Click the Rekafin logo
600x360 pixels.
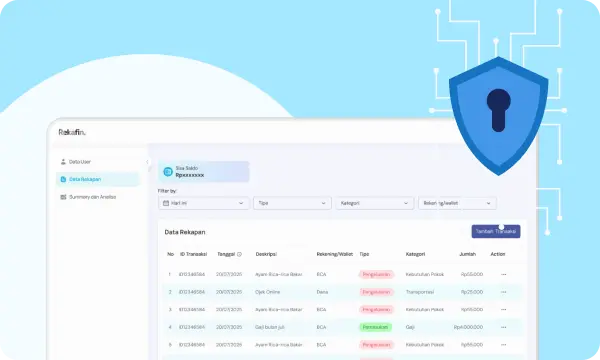[72, 132]
